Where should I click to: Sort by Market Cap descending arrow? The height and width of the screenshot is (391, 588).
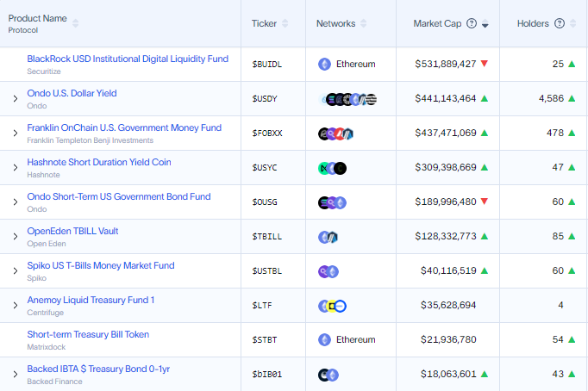[x=485, y=25]
